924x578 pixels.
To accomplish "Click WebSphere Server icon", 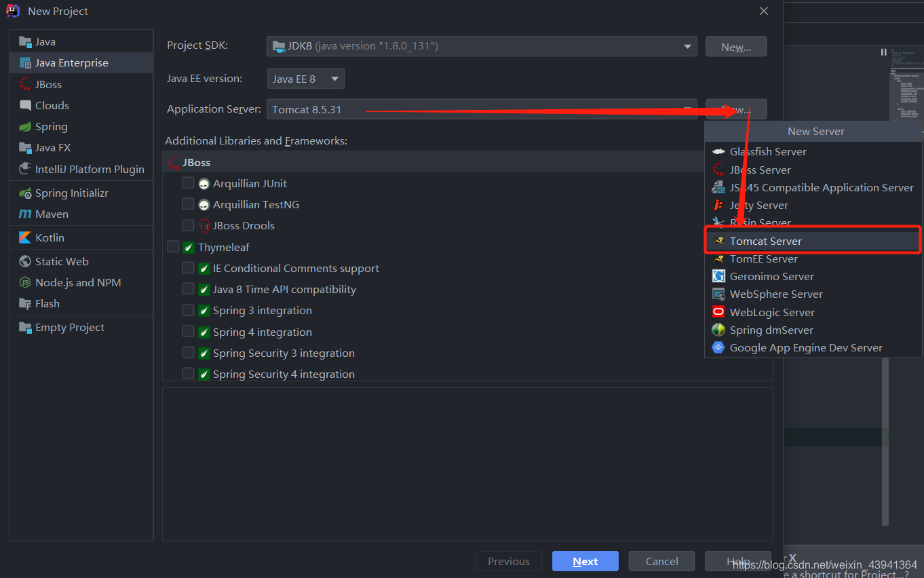I will pos(718,294).
